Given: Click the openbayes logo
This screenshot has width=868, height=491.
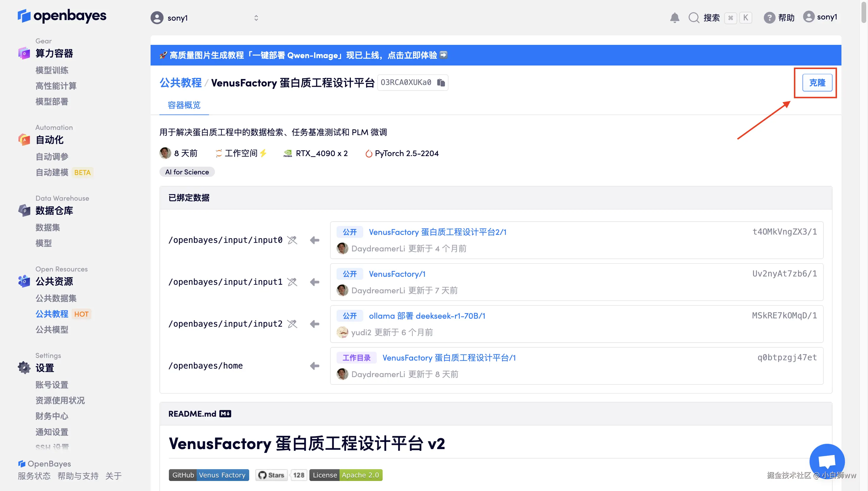Looking at the screenshot, I should pyautogui.click(x=62, y=16).
